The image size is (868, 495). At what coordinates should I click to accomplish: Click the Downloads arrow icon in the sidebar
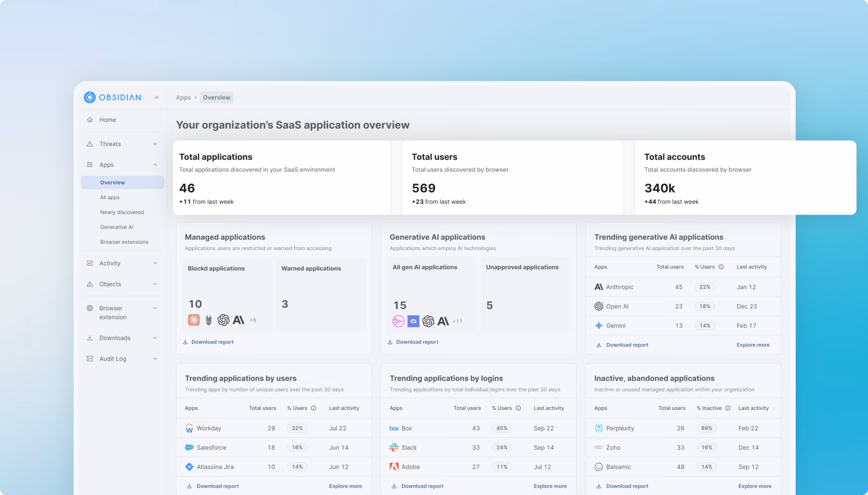(x=90, y=338)
